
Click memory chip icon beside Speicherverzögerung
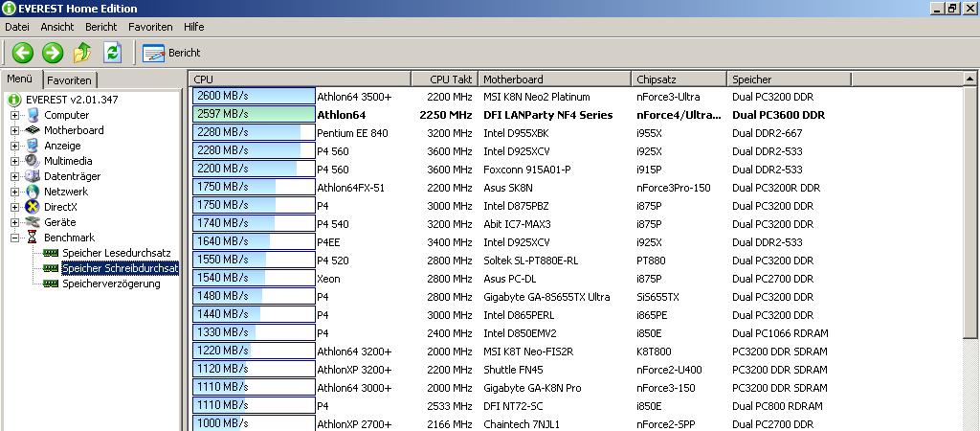tap(51, 284)
